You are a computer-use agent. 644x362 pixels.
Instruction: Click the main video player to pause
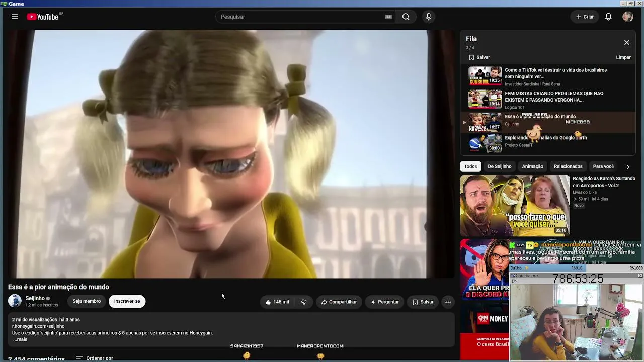230,153
